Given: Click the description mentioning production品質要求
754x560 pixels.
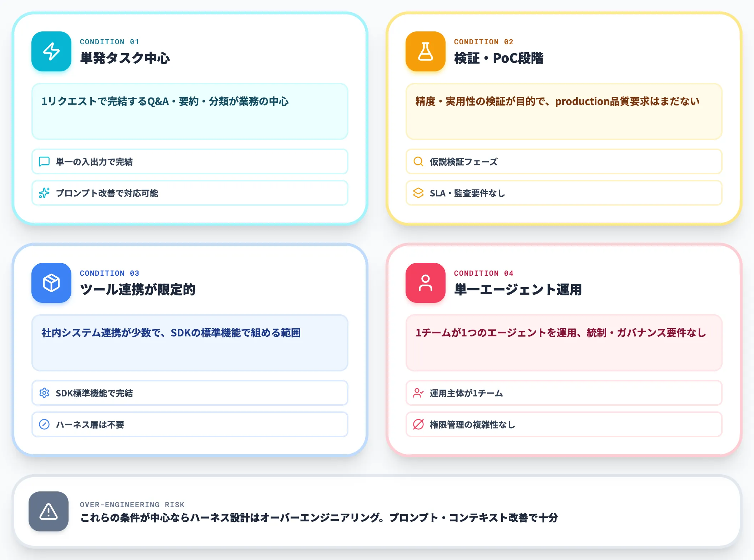Looking at the screenshot, I should (558, 101).
